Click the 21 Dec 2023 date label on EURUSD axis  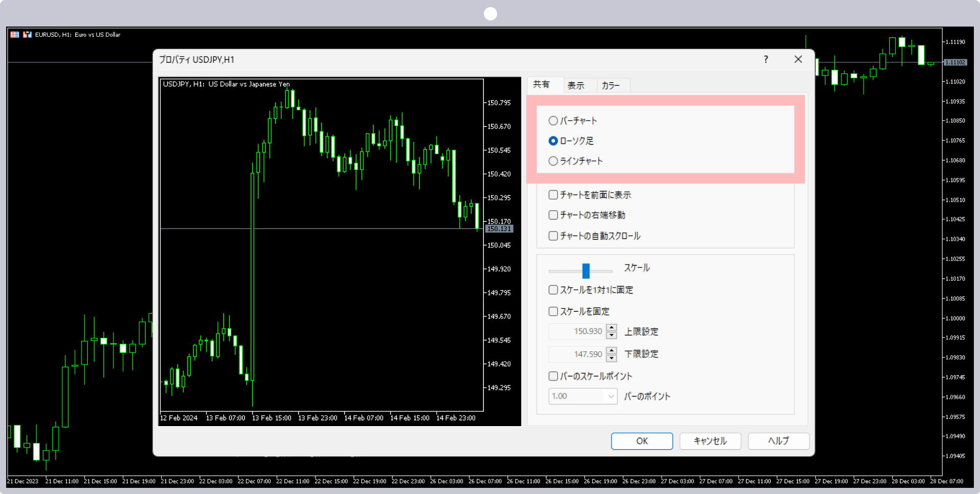(23, 481)
